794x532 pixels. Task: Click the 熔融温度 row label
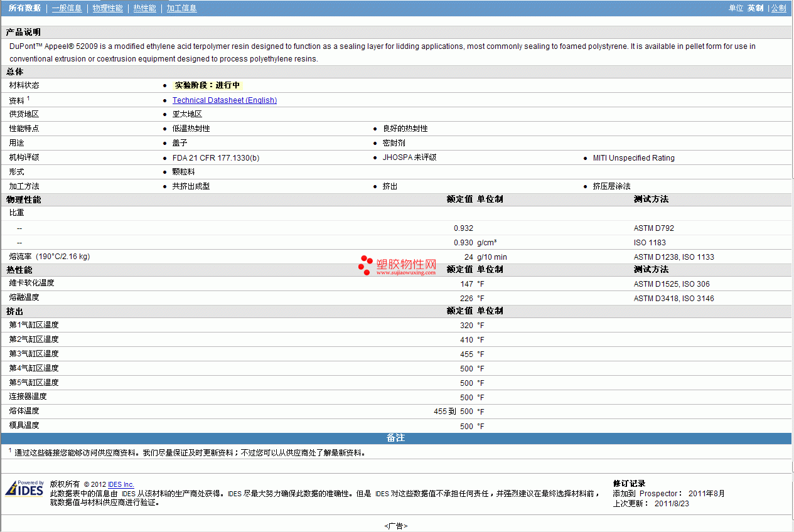tap(24, 297)
